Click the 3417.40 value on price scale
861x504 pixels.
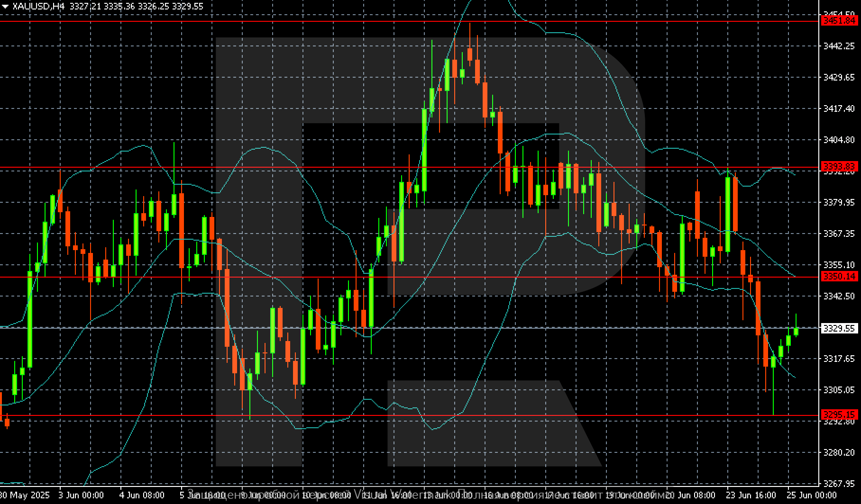tap(839, 108)
